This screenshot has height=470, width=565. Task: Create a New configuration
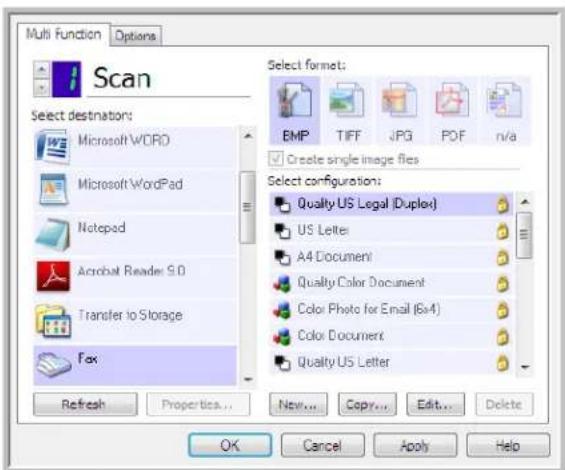tap(298, 404)
